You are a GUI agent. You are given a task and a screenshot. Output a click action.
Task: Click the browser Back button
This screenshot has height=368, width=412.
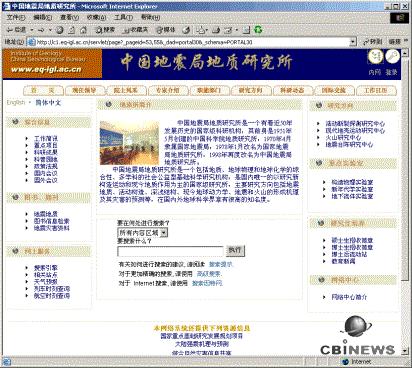[x=16, y=30]
